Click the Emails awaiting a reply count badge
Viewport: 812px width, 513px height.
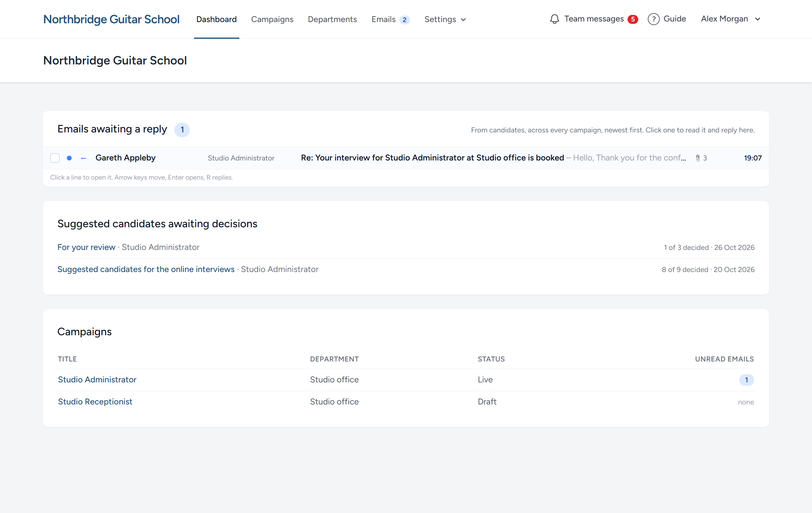pyautogui.click(x=182, y=130)
